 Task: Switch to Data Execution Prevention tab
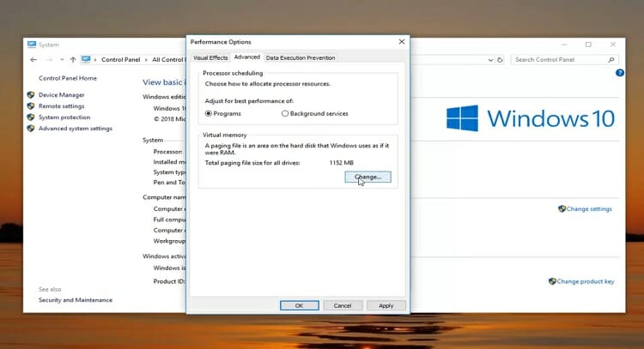(301, 57)
